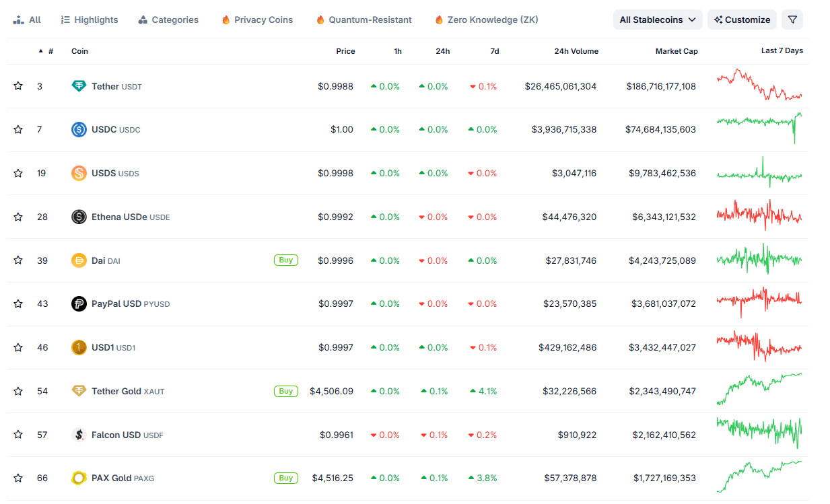Click the PAX Gold coin logo
The image size is (830, 504).
(78, 478)
